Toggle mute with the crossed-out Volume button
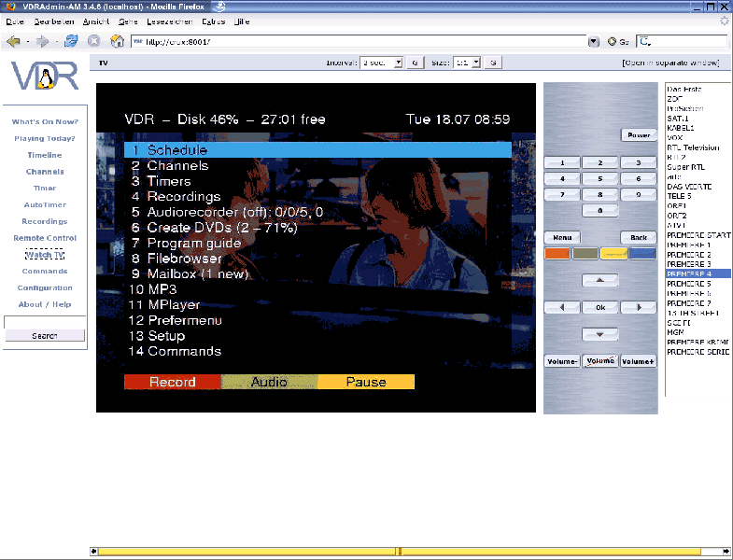733x560 pixels. 600,361
